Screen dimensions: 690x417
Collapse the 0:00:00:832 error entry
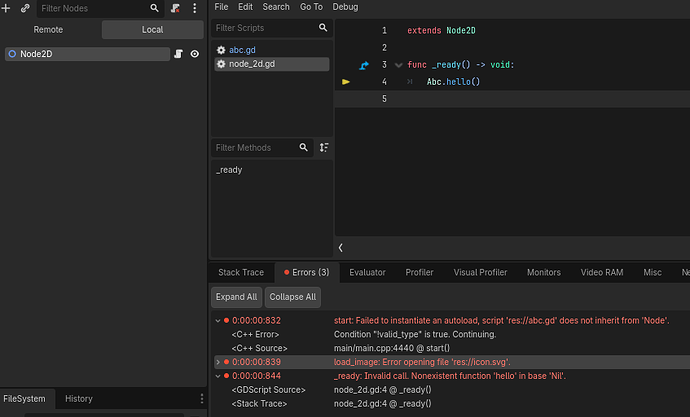(x=218, y=321)
